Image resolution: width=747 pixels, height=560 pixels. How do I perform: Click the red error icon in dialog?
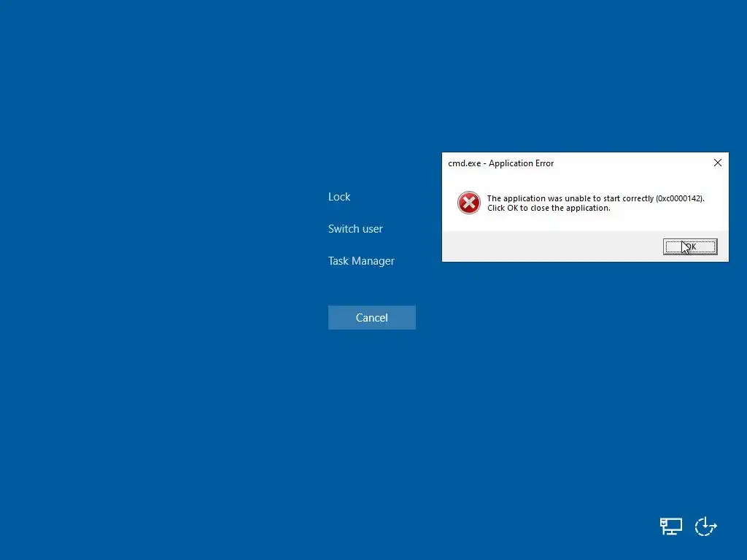tap(469, 203)
